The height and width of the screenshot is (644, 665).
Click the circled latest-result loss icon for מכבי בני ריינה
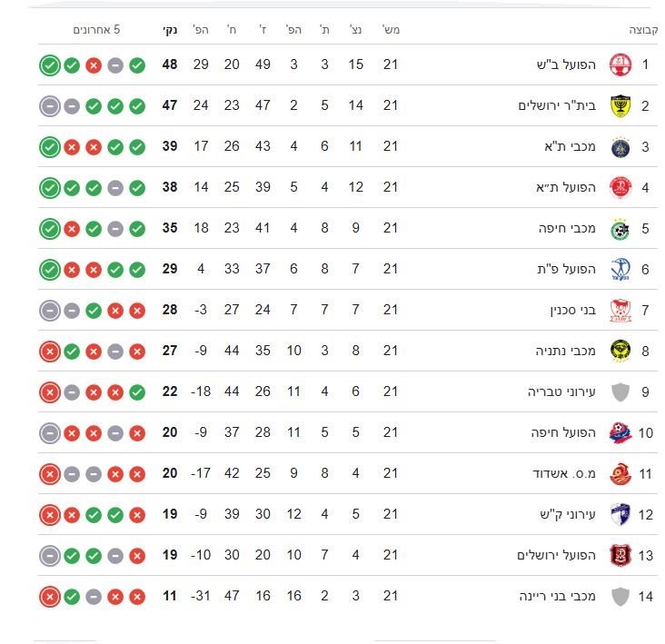pyautogui.click(x=49, y=597)
